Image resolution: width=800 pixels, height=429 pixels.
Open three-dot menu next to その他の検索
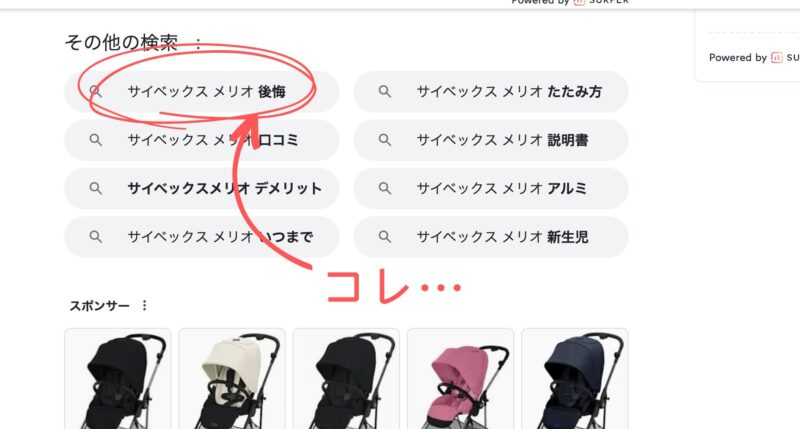click(x=198, y=43)
